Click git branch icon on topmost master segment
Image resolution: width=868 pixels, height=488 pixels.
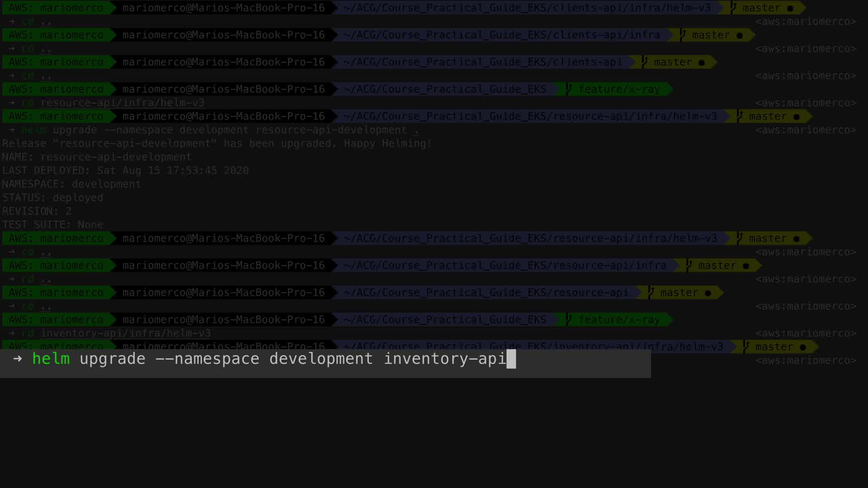733,8
